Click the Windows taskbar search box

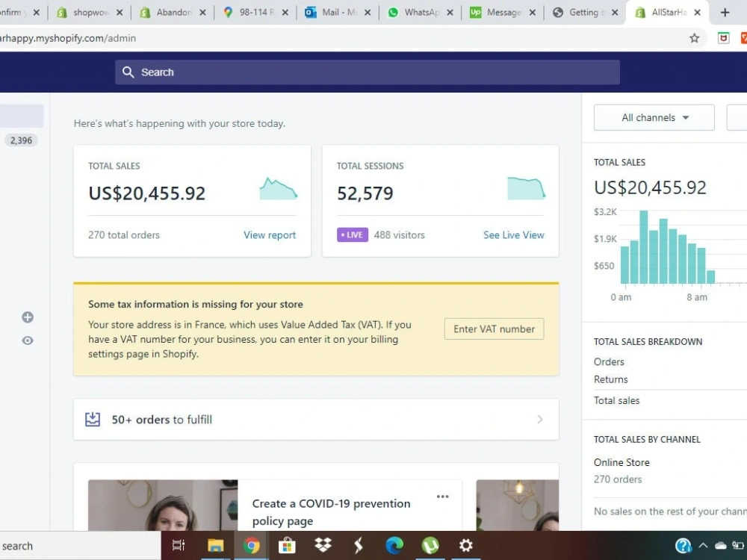click(x=80, y=546)
